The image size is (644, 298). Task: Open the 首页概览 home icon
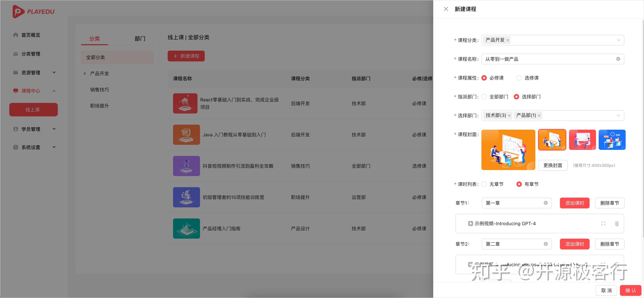[15, 35]
